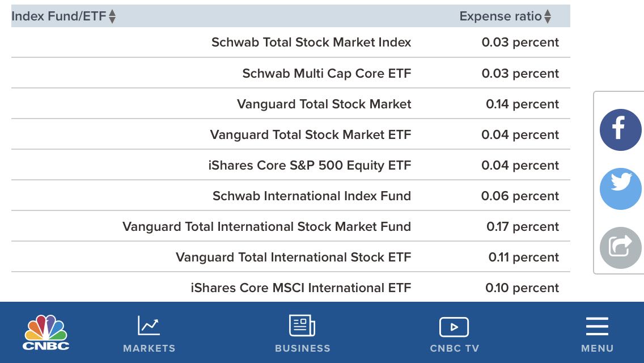Open the Business newspaper icon
The height and width of the screenshot is (363, 644).
tap(302, 327)
